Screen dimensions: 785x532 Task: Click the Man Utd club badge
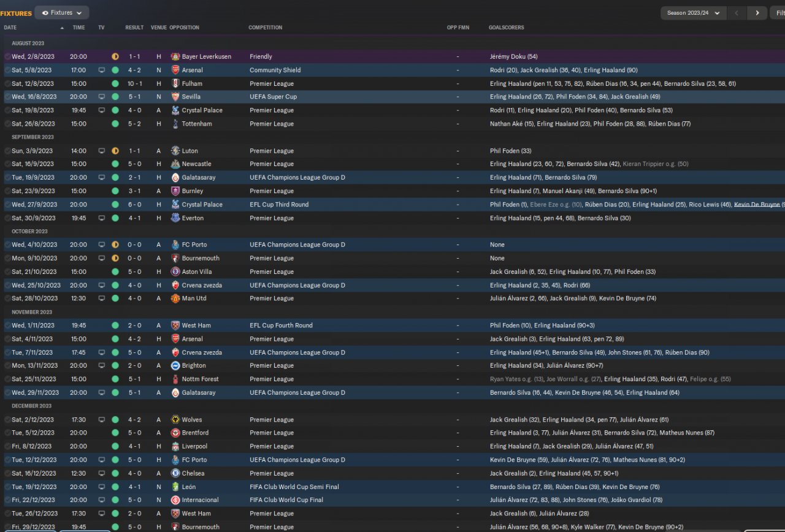coord(175,298)
